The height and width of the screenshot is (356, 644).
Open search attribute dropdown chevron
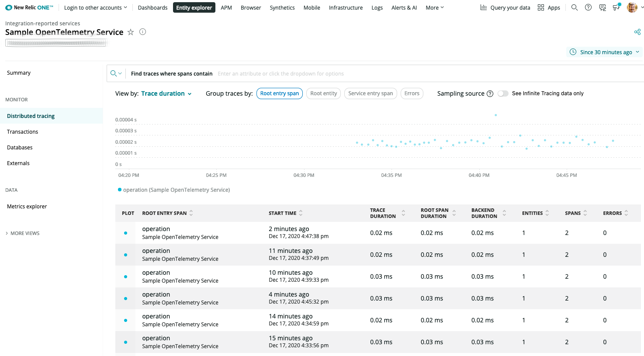(x=120, y=73)
